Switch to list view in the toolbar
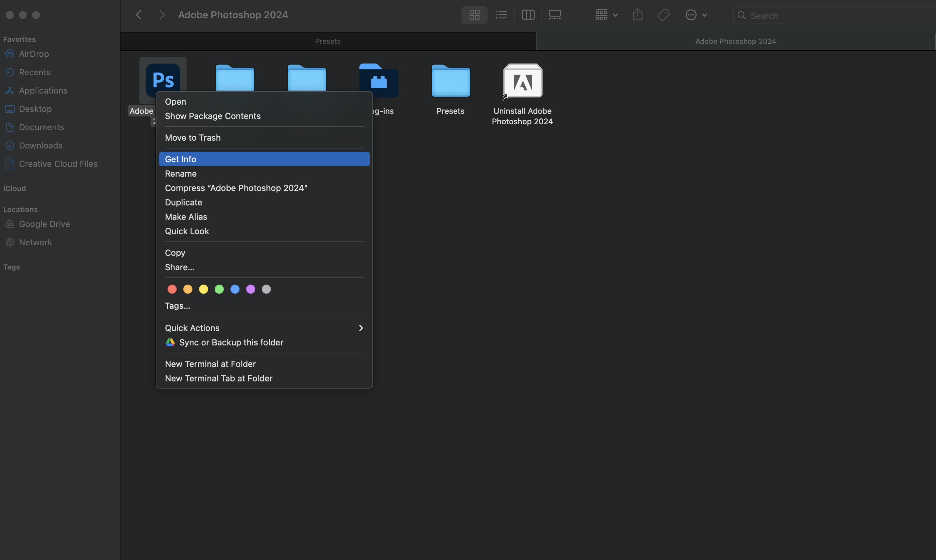The height and width of the screenshot is (560, 936). coord(501,15)
